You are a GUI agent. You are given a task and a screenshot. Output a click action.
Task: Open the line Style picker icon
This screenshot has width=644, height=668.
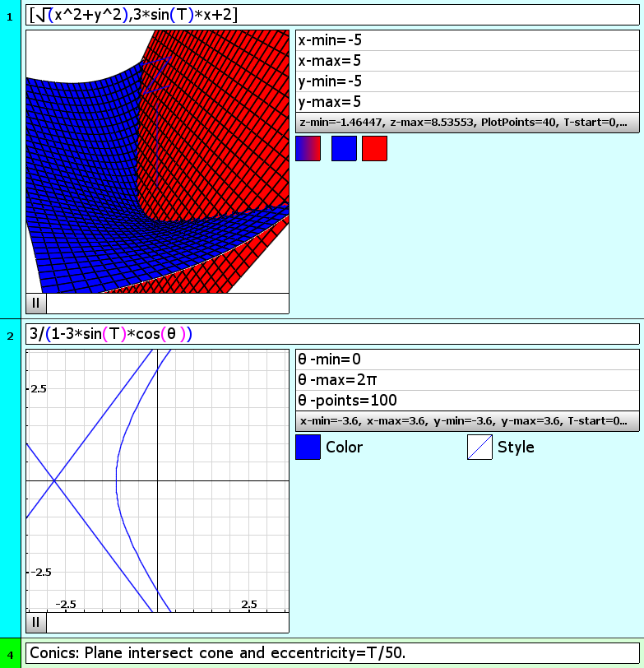click(x=480, y=447)
